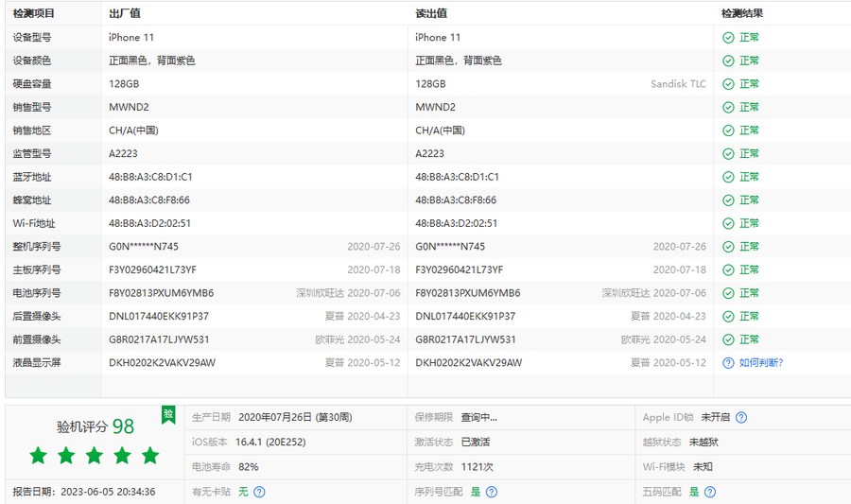Click the fifth green rating star
The width and height of the screenshot is (851, 504).
[x=150, y=455]
